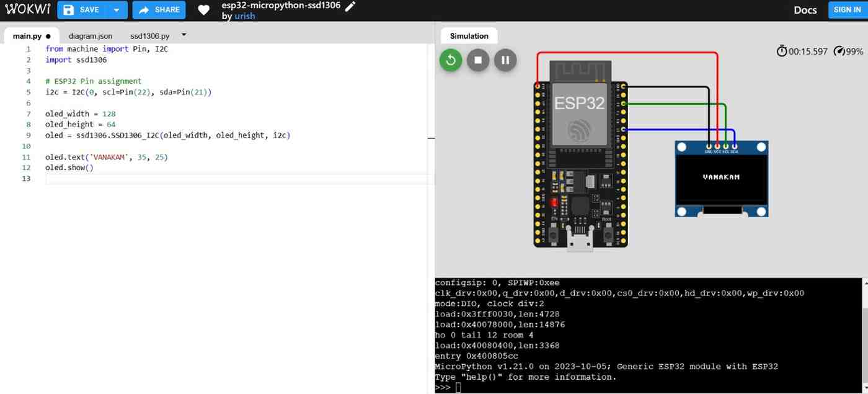
Task: Click in the serial console prompt
Action: tap(459, 388)
